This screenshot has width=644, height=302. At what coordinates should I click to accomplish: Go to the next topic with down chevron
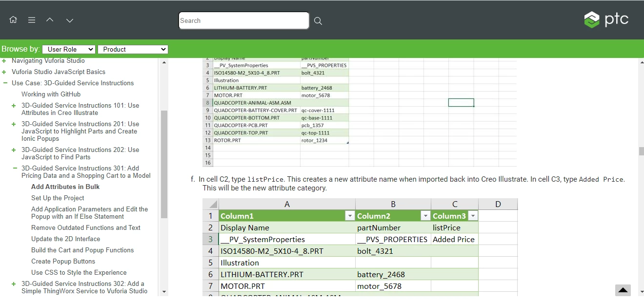point(70,20)
